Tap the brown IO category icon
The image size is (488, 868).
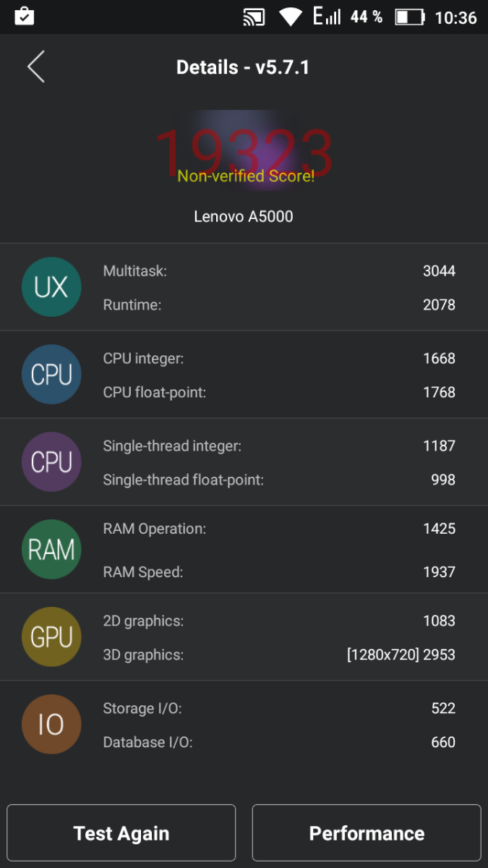51,725
